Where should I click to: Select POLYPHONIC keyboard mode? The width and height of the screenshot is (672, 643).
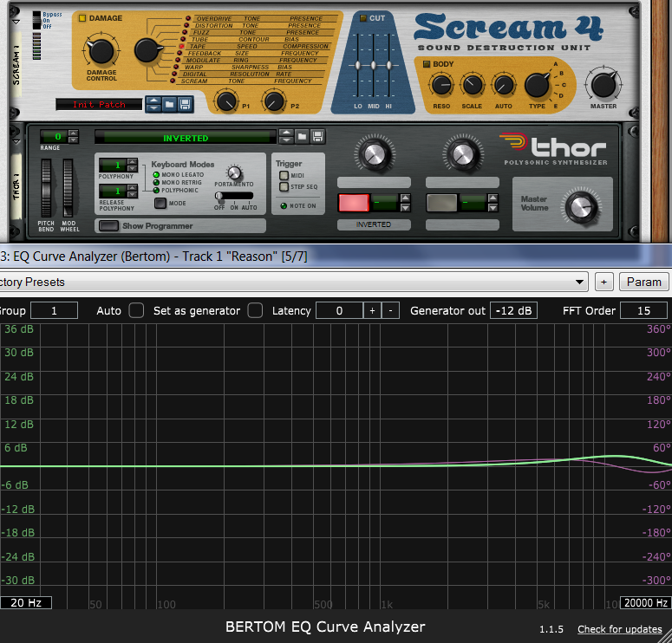pyautogui.click(x=156, y=190)
